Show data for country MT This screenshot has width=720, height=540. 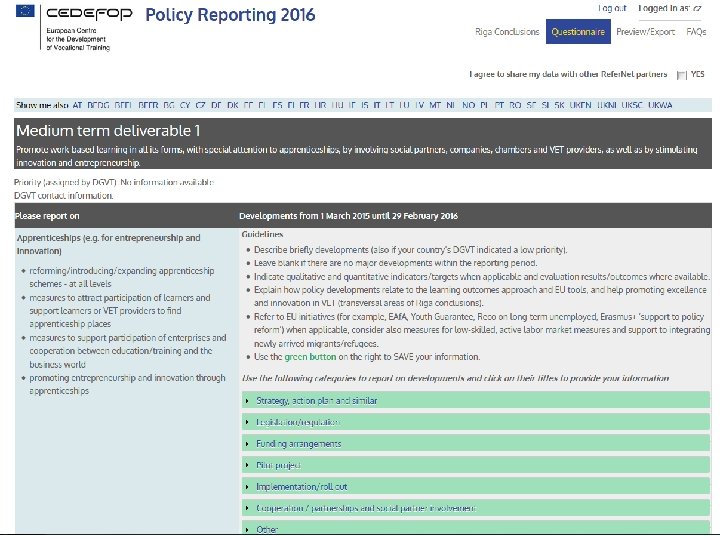[435, 105]
